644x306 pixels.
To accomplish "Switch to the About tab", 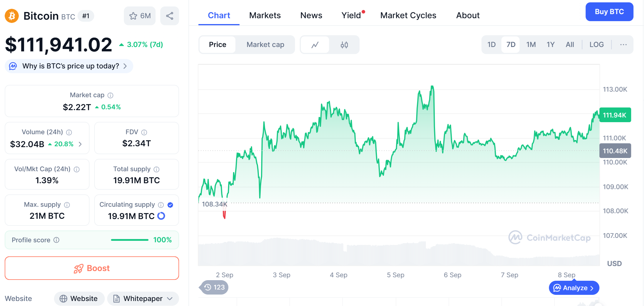I will click(x=468, y=15).
